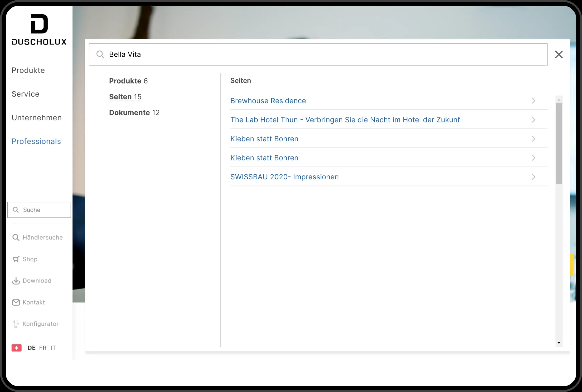Launch the Konfigurator sliders icon
Screen dimensions: 582x392
click(x=16, y=324)
